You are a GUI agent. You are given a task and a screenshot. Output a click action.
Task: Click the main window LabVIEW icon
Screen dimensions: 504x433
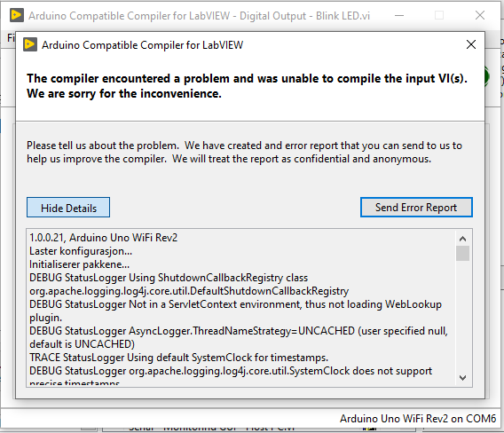pos(17,15)
